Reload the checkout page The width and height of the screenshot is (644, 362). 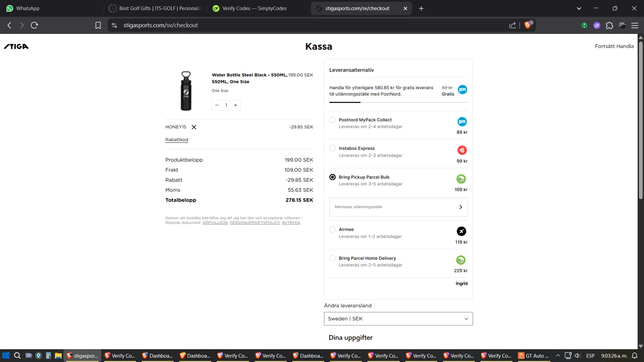(34, 25)
